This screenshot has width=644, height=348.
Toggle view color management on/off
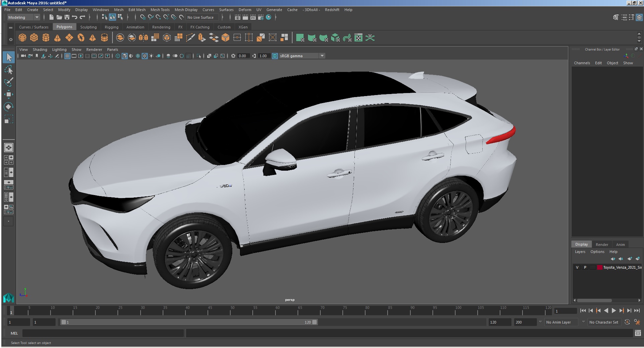(x=275, y=56)
